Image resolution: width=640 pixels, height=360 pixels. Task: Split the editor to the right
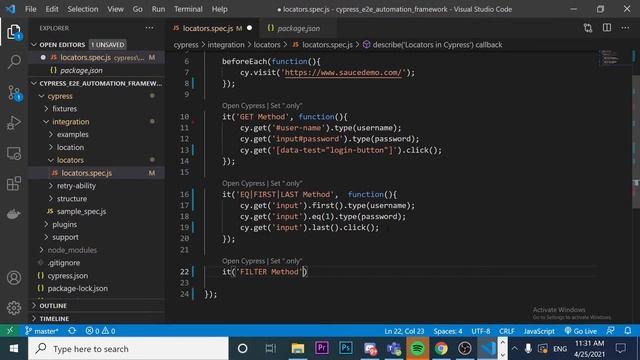pyautogui.click(x=607, y=28)
